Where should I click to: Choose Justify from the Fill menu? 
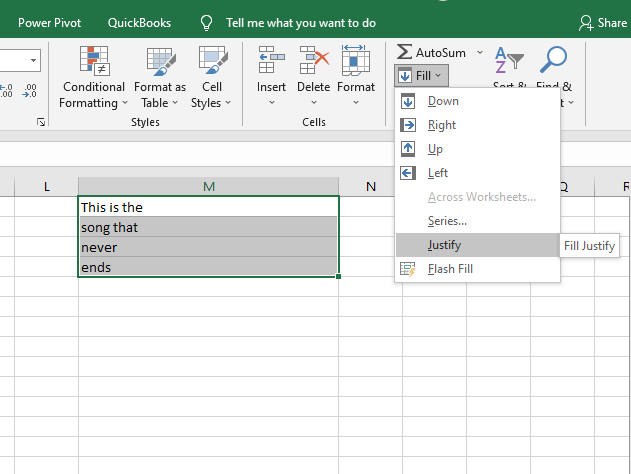click(445, 245)
